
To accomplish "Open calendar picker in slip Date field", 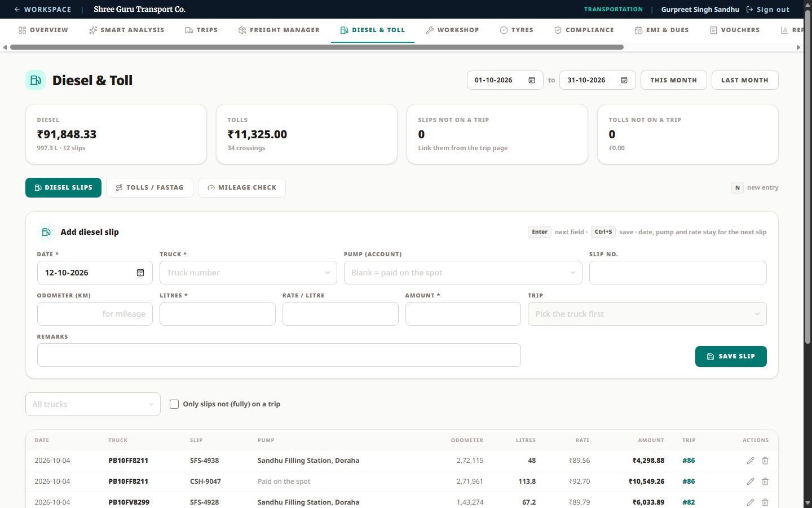I will [x=140, y=273].
